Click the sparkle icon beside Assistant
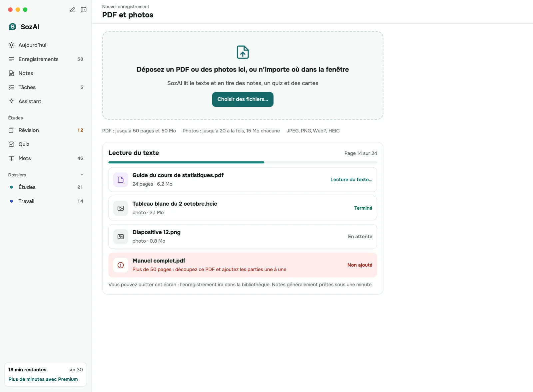This screenshot has height=392, width=533. 11,101
